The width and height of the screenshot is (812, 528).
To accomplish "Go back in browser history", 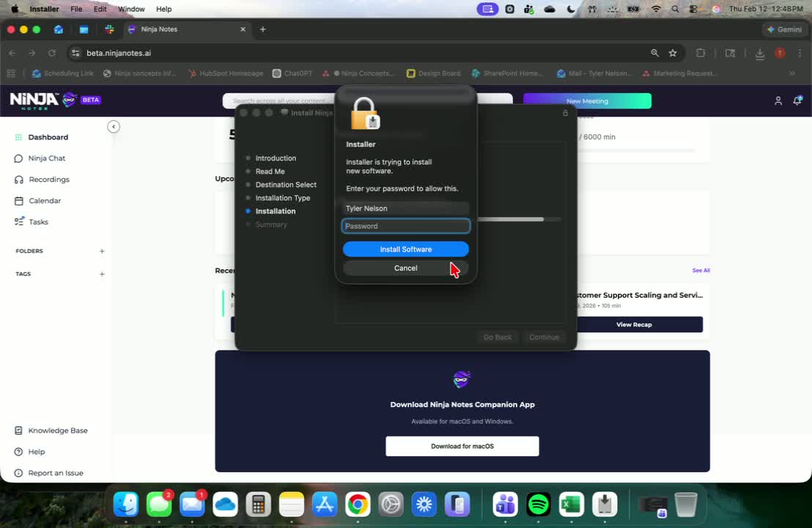I will (x=12, y=53).
